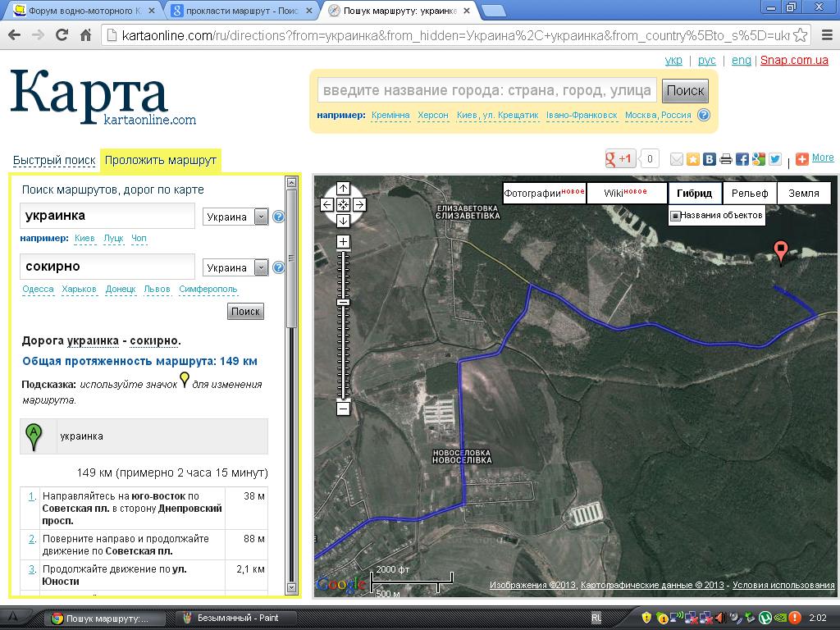The height and width of the screenshot is (630, 840).
Task: Pan the map up with the arrow
Action: click(344, 189)
